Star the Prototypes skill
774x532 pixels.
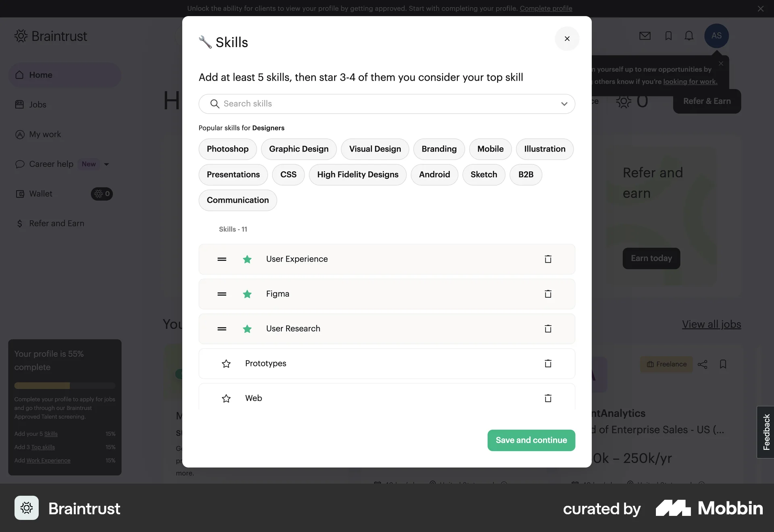[x=226, y=364]
